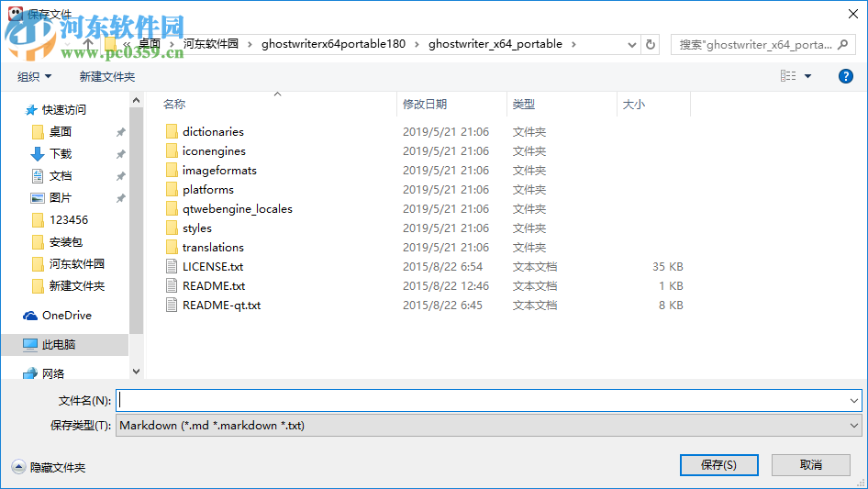Image resolution: width=868 pixels, height=489 pixels.
Task: Click 文本文档 type in README-qt.txt row
Action: (x=535, y=306)
